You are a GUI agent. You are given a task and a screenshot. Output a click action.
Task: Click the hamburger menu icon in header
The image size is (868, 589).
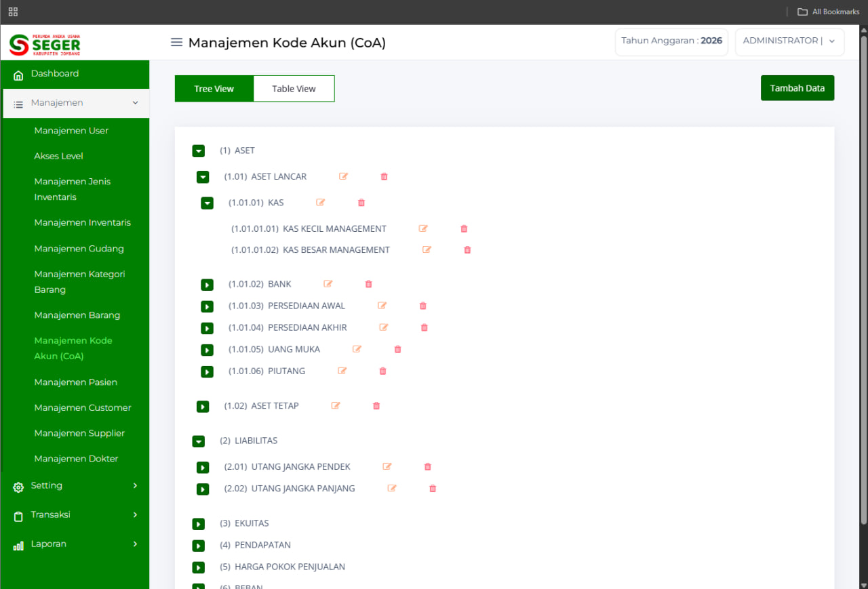pos(177,42)
